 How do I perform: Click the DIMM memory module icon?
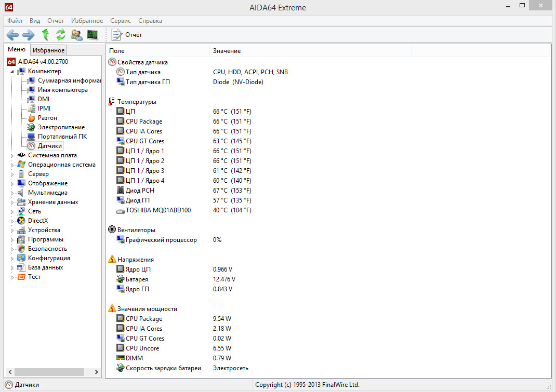pos(121,358)
